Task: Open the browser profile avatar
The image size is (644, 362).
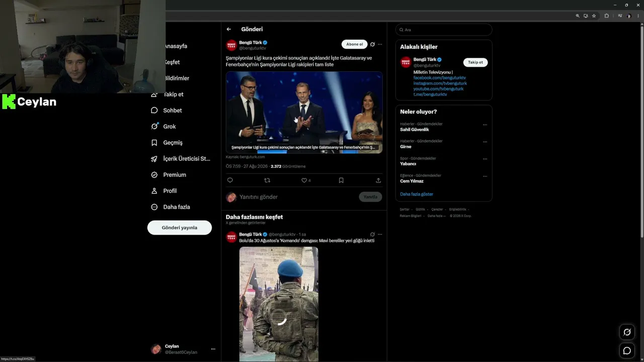Action: point(629,16)
